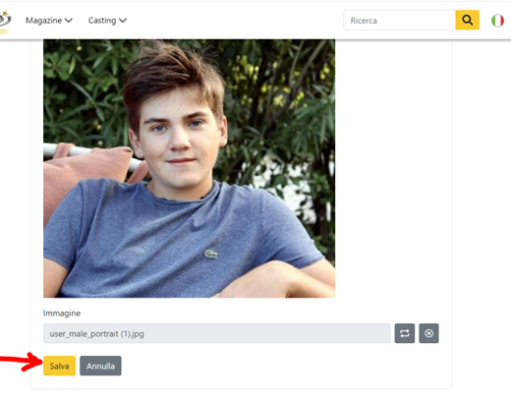This screenshot has width=511, height=400.
Task: Click the site logo in the header
Action: pos(5,22)
